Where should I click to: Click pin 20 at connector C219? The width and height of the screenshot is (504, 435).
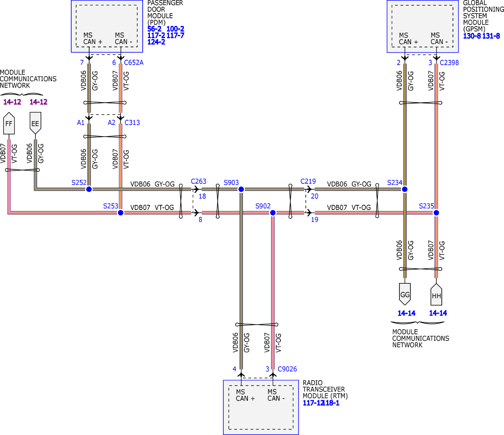tap(314, 196)
